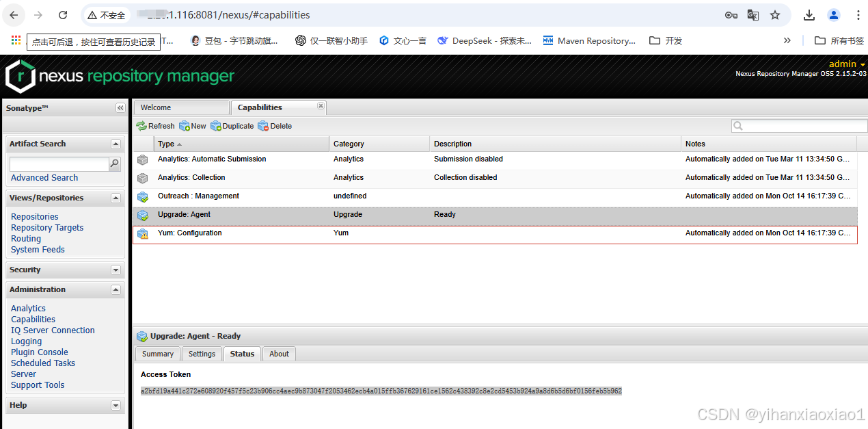This screenshot has height=429, width=868.
Task: Switch to the Welcome tab
Action: (x=181, y=107)
